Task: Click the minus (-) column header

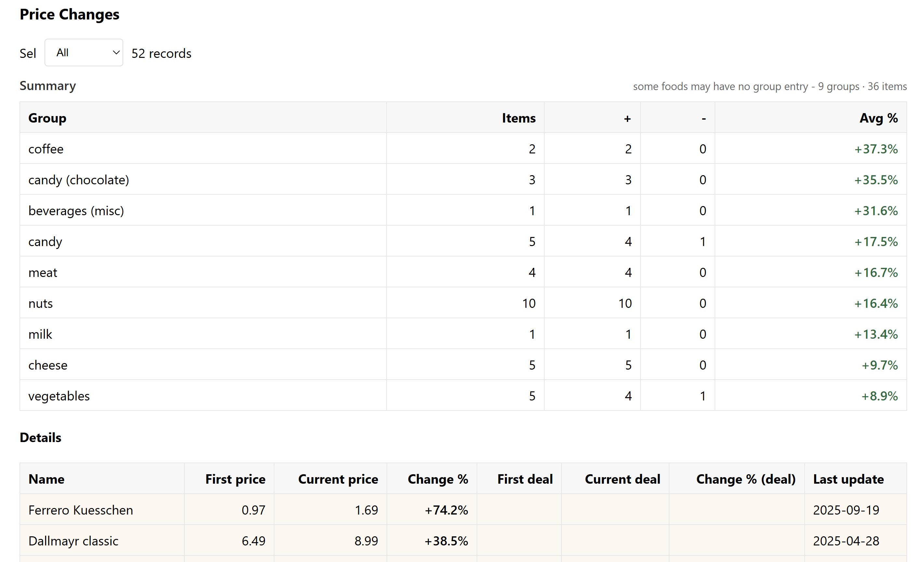Action: pos(704,118)
